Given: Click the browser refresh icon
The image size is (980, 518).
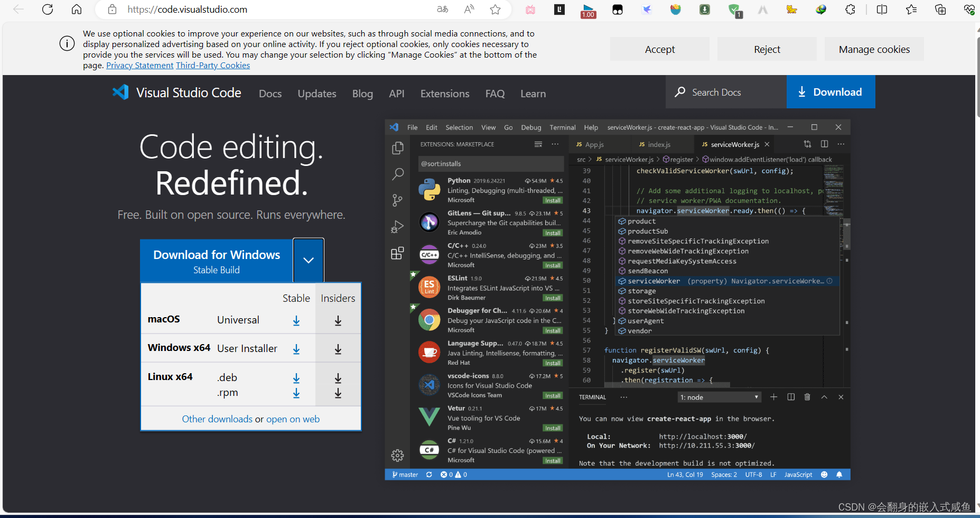Looking at the screenshot, I should (x=48, y=9).
